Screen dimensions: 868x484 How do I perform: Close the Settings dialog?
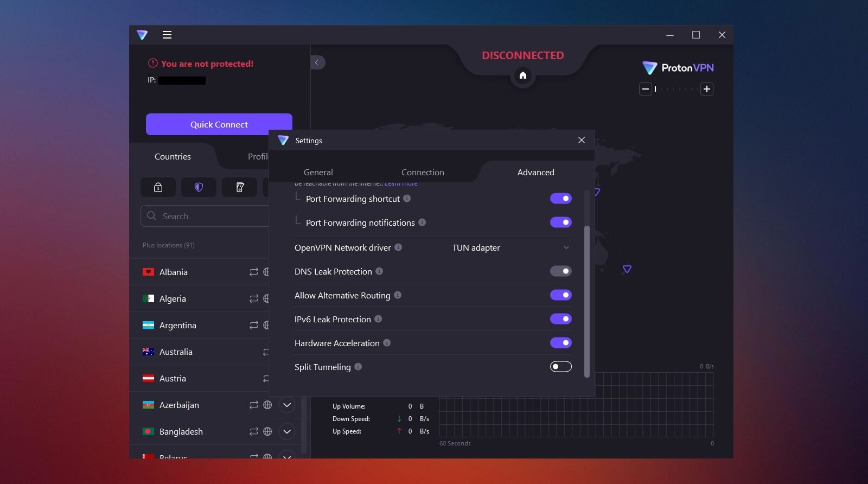(x=582, y=140)
